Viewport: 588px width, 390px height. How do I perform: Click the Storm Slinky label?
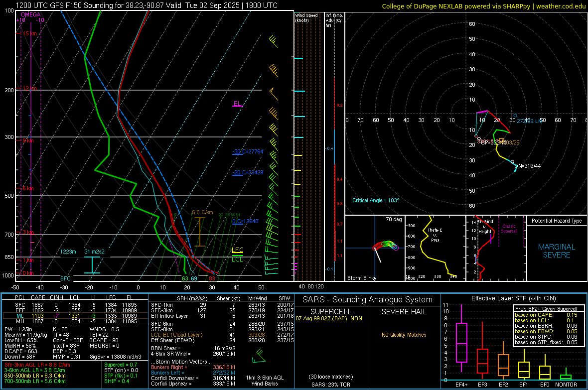click(361, 278)
